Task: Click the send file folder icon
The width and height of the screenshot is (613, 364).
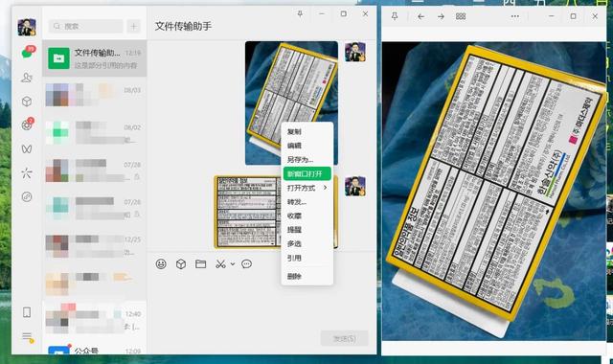Action: (200, 264)
